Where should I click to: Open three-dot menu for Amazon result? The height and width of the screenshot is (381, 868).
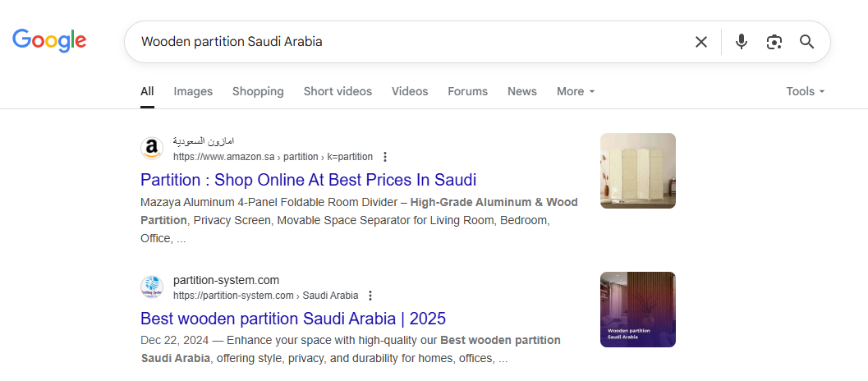click(385, 157)
